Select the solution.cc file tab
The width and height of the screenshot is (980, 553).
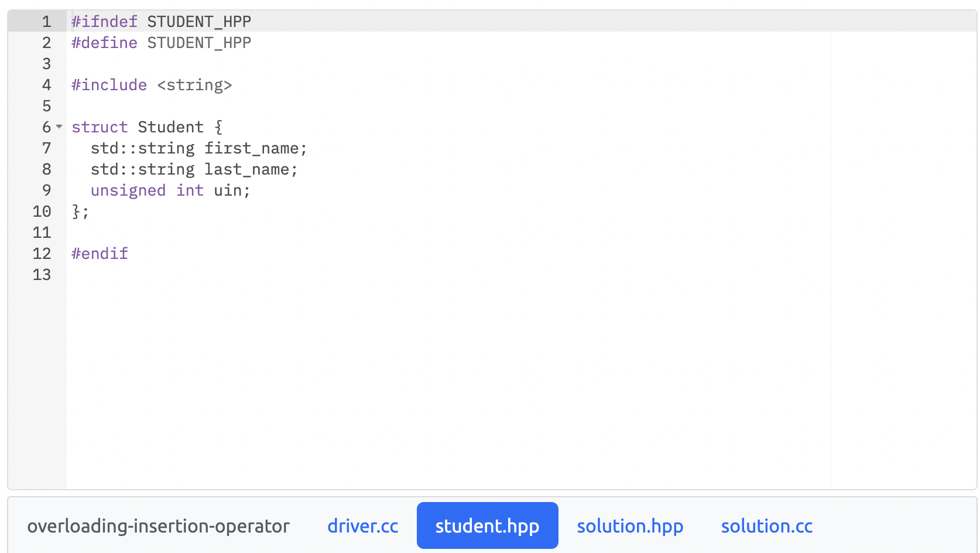766,525
